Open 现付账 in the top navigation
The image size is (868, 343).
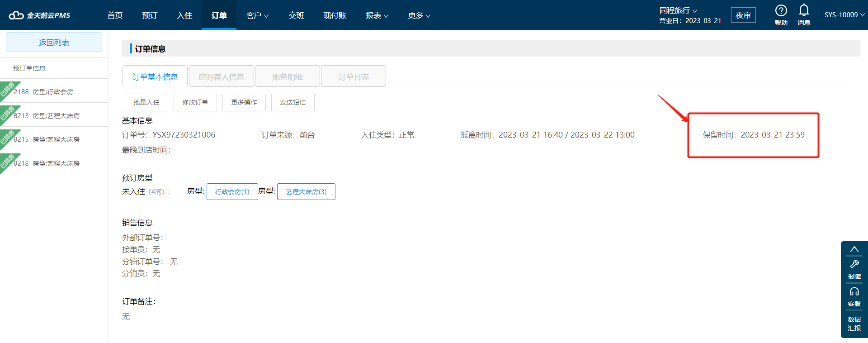tap(335, 15)
